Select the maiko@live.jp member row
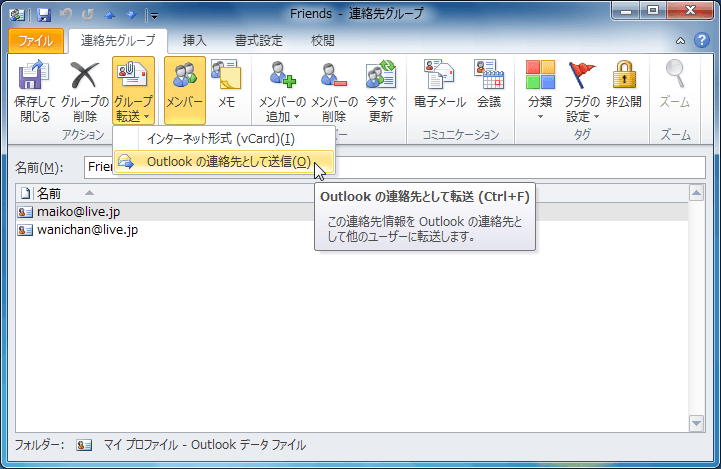This screenshot has height=469, width=721. click(352, 212)
